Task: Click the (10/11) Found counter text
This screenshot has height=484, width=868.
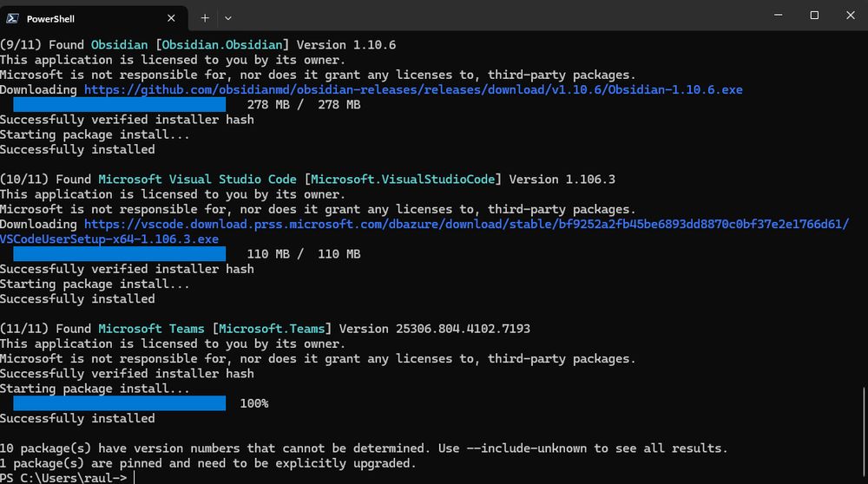Action: 45,180
